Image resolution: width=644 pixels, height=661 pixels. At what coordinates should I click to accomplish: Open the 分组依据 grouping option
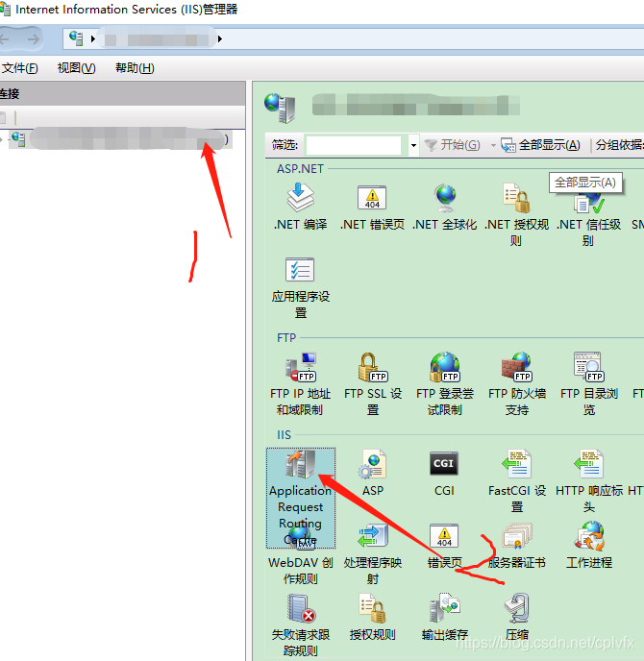pyautogui.click(x=619, y=145)
